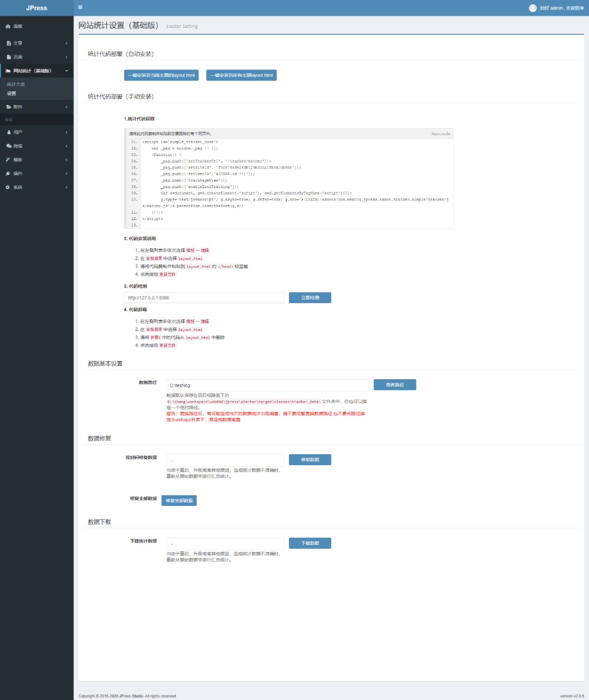The width and height of the screenshot is (589, 700).
Task: Open the 插件 menu label
Action: click(18, 173)
